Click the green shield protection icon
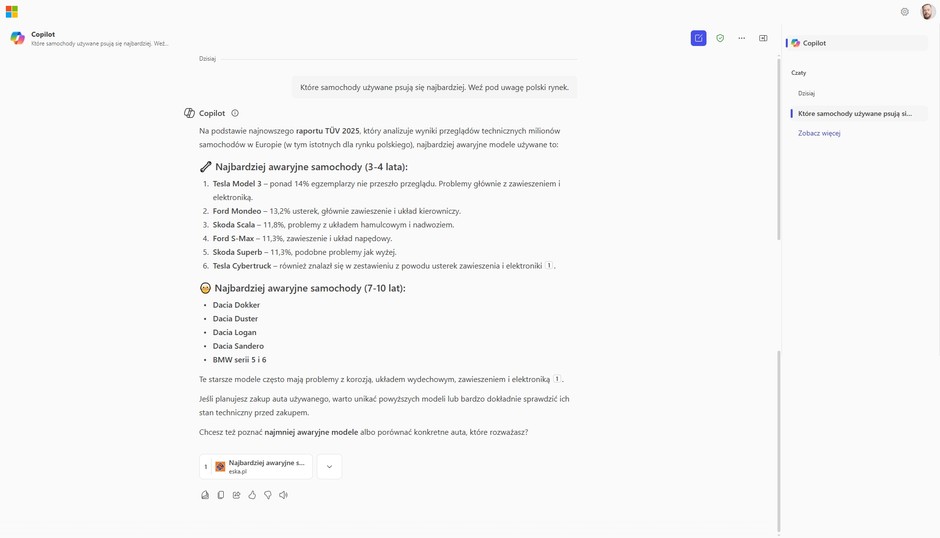Screen dimensions: 940x538 point(720,38)
